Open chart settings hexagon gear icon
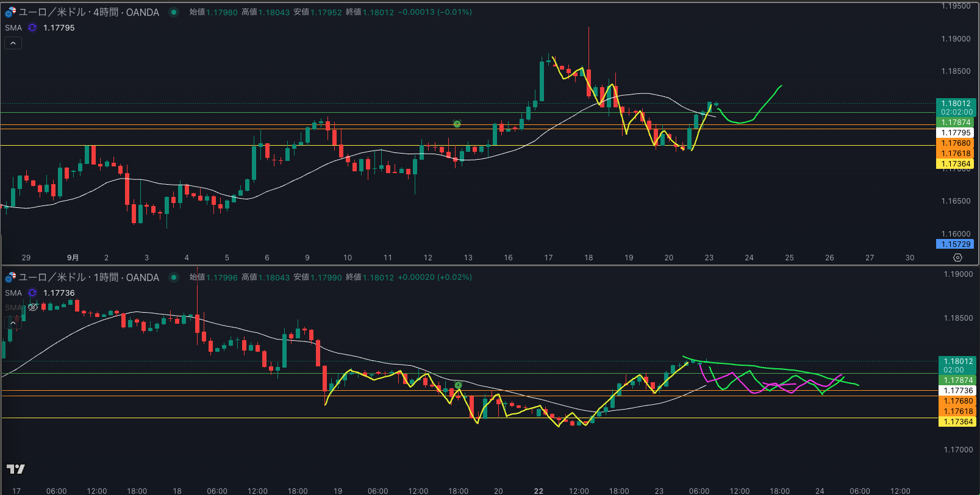Screen dimensions: 980x495 [x=957, y=258]
